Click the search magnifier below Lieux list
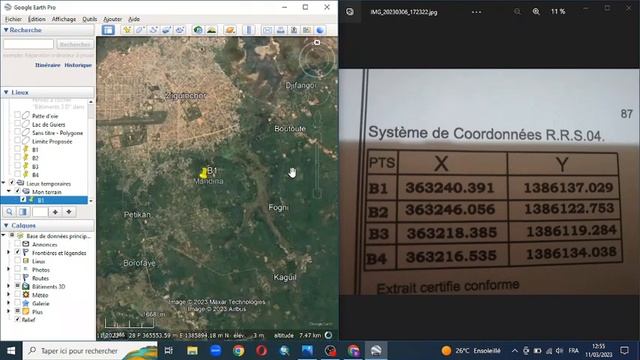This screenshot has height=360, width=640. pyautogui.click(x=9, y=212)
